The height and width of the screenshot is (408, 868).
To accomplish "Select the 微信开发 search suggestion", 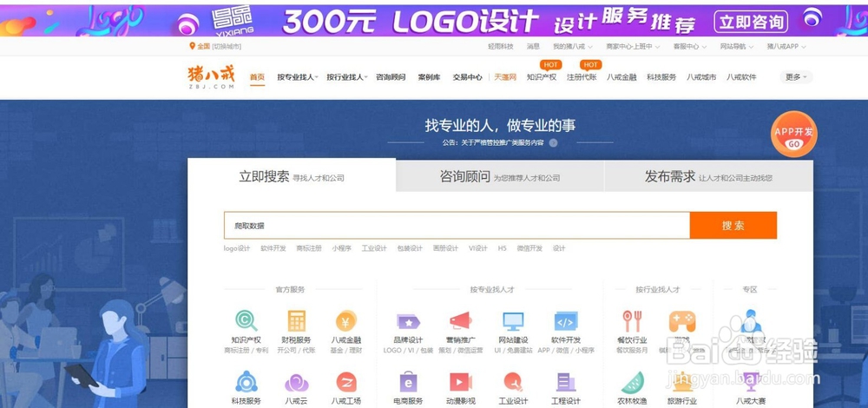I will click(529, 248).
